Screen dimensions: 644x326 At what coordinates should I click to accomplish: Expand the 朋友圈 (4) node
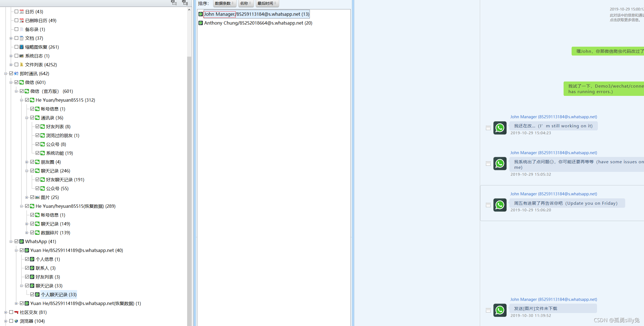pyautogui.click(x=27, y=162)
